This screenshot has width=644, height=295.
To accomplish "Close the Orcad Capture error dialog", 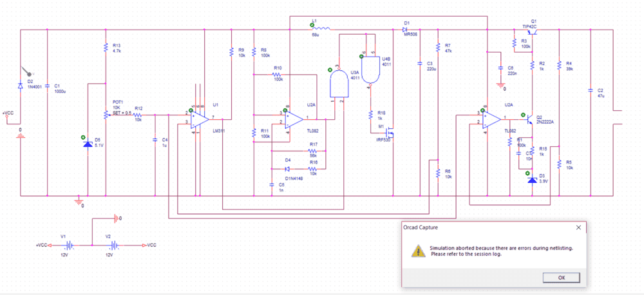I will click(578, 227).
